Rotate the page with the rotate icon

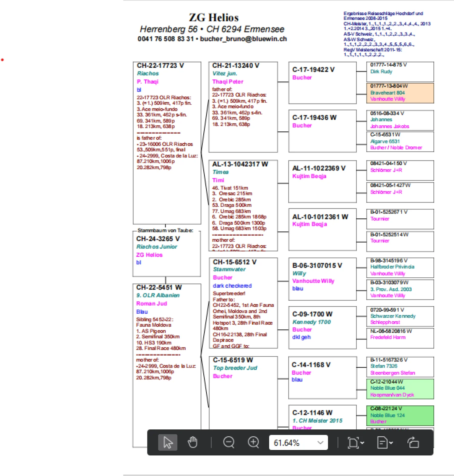pos(413,443)
